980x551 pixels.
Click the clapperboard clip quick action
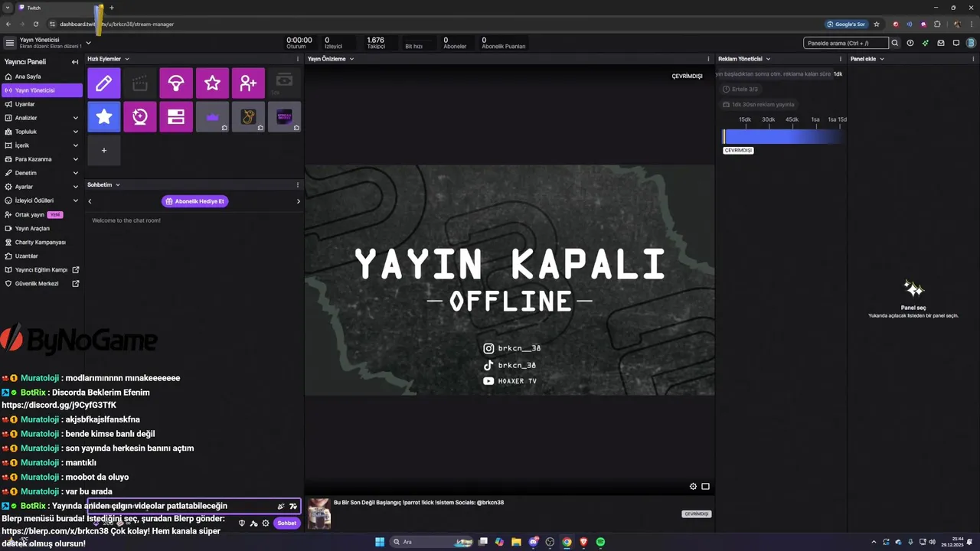[x=140, y=83]
